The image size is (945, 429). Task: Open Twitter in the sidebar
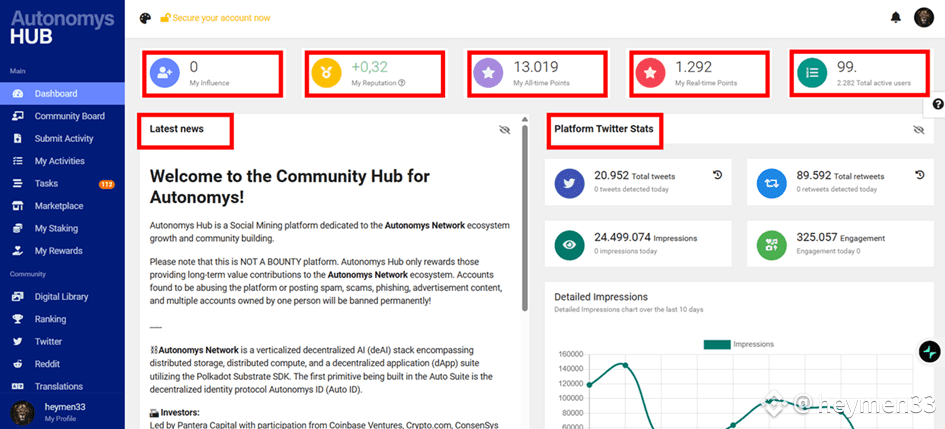[x=62, y=342]
